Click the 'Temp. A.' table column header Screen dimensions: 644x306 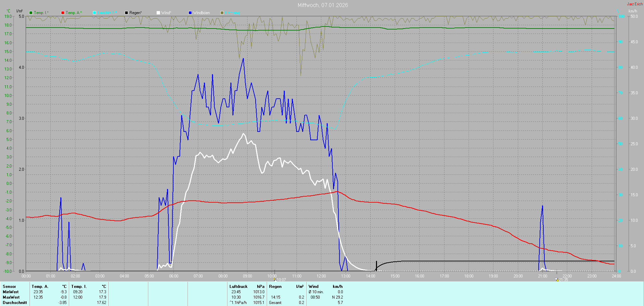coord(40,287)
